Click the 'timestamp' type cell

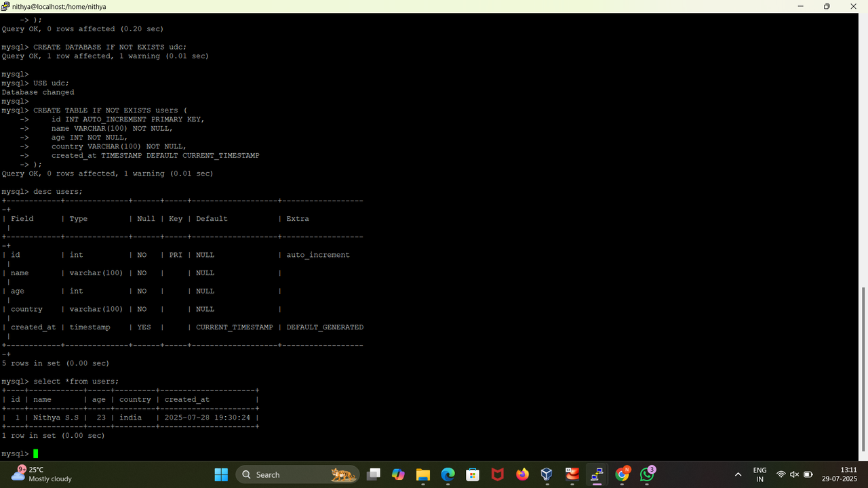[90, 327]
